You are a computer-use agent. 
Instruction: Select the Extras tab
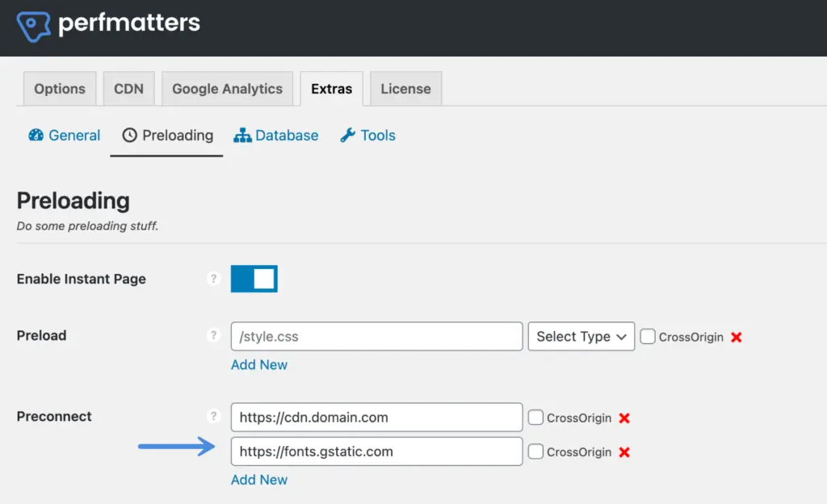point(331,89)
